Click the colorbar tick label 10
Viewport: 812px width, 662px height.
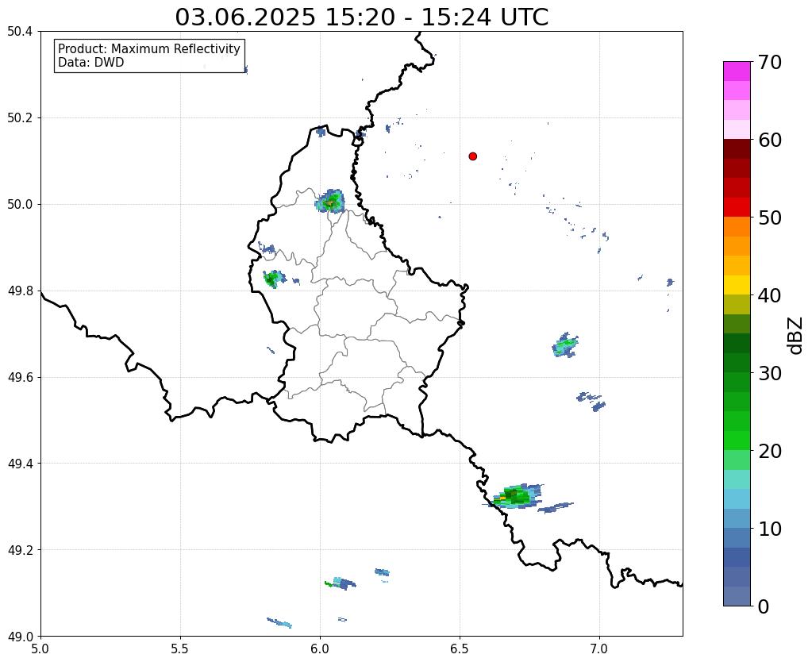(x=770, y=529)
